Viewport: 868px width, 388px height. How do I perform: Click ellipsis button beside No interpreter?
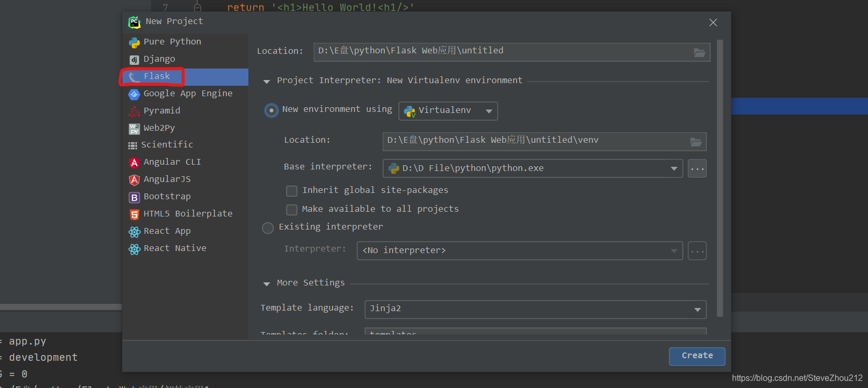(697, 251)
